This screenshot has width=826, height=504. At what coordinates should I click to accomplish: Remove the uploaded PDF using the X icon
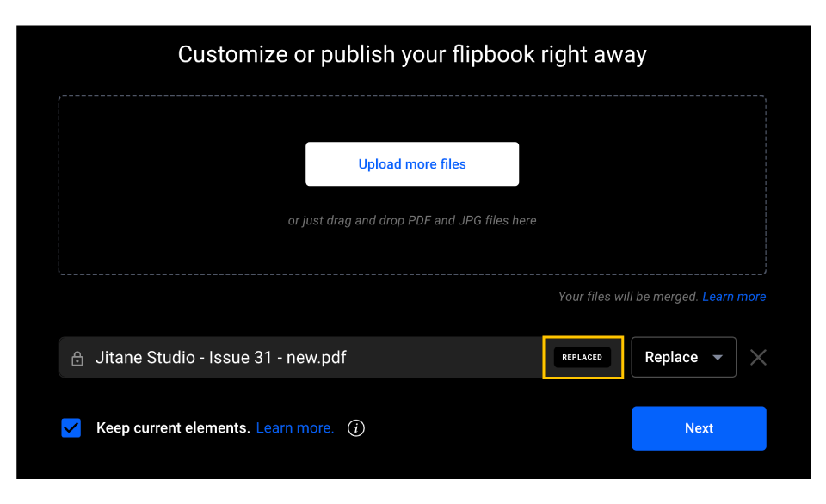[758, 357]
